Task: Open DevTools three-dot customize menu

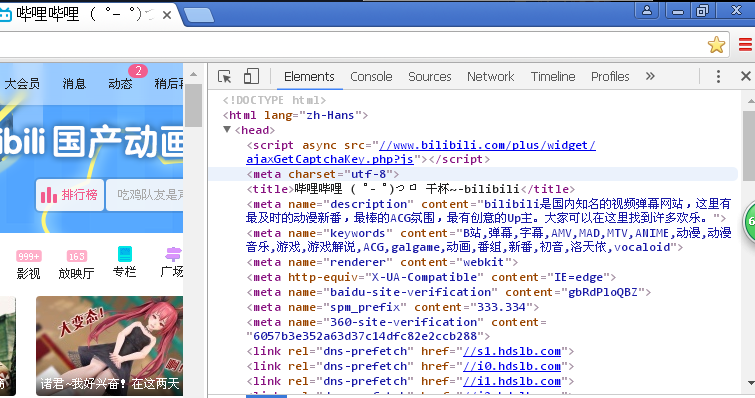Action: pos(718,76)
